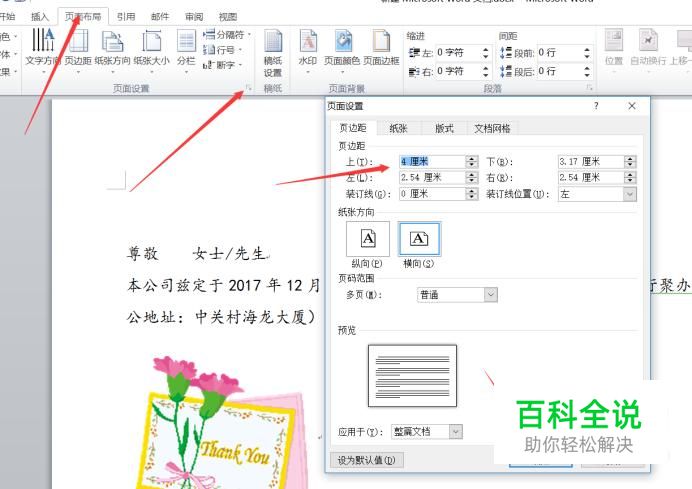The height and width of the screenshot is (489, 692).
Task: Select the 页边距 tab in dialog
Action: pyautogui.click(x=353, y=128)
